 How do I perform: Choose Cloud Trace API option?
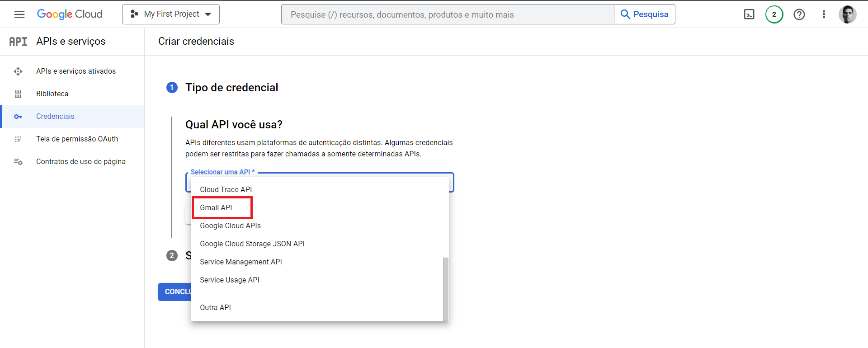point(226,189)
